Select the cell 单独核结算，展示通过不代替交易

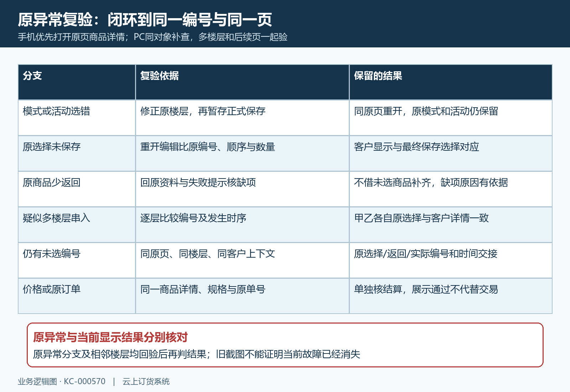(451, 296)
